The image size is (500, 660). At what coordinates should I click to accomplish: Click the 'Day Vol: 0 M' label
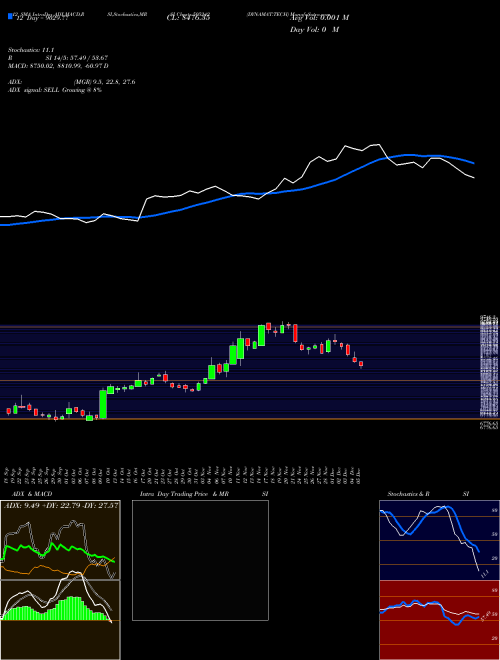tap(314, 30)
